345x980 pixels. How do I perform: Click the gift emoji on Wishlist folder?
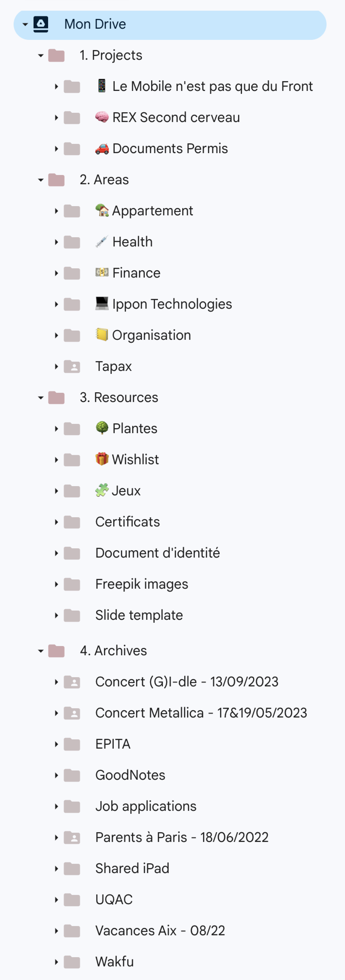click(x=102, y=459)
